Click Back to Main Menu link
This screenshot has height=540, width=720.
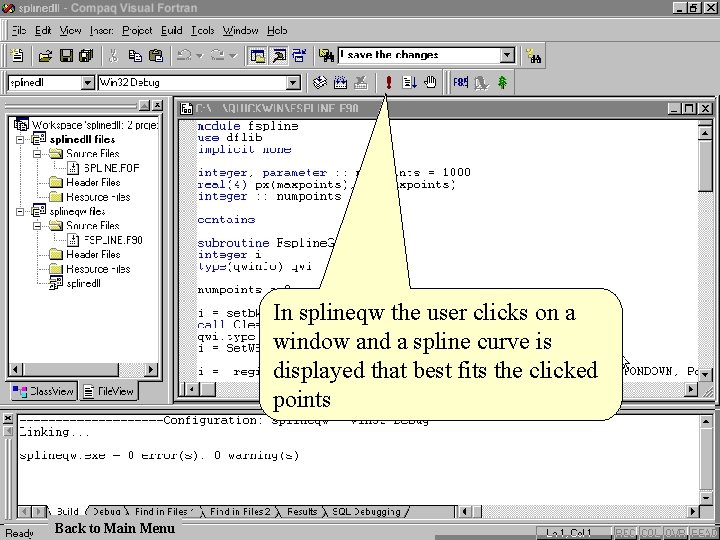114,528
